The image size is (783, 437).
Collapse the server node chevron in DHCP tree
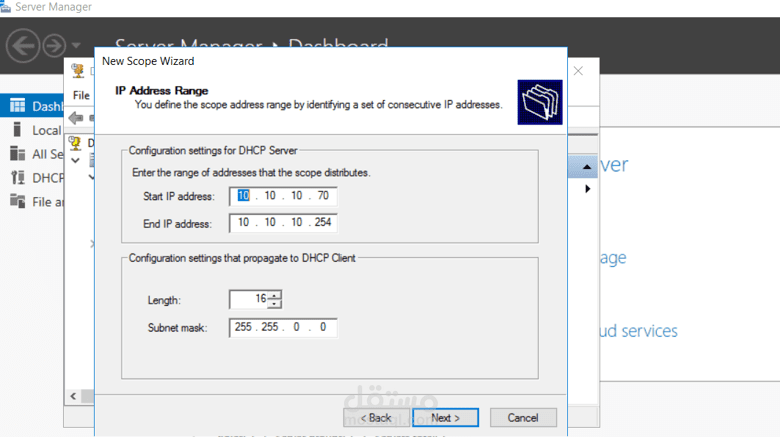[x=75, y=160]
